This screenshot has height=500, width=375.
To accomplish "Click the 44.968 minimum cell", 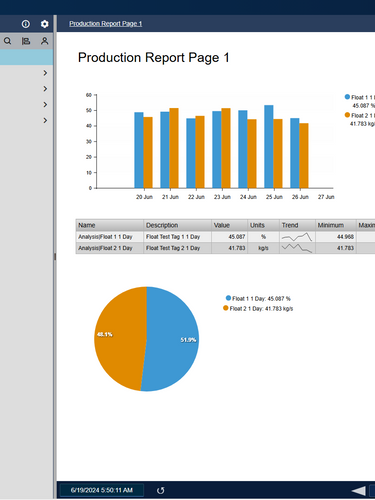I will point(336,237).
